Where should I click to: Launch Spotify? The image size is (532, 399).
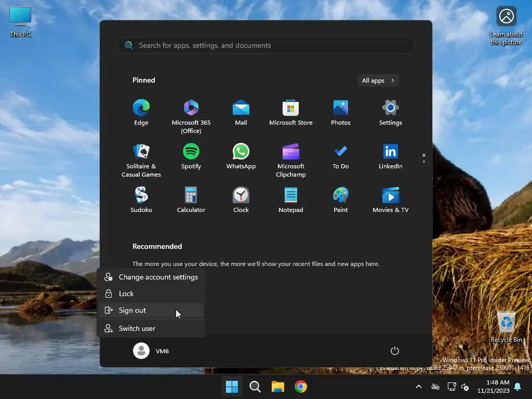tap(191, 156)
